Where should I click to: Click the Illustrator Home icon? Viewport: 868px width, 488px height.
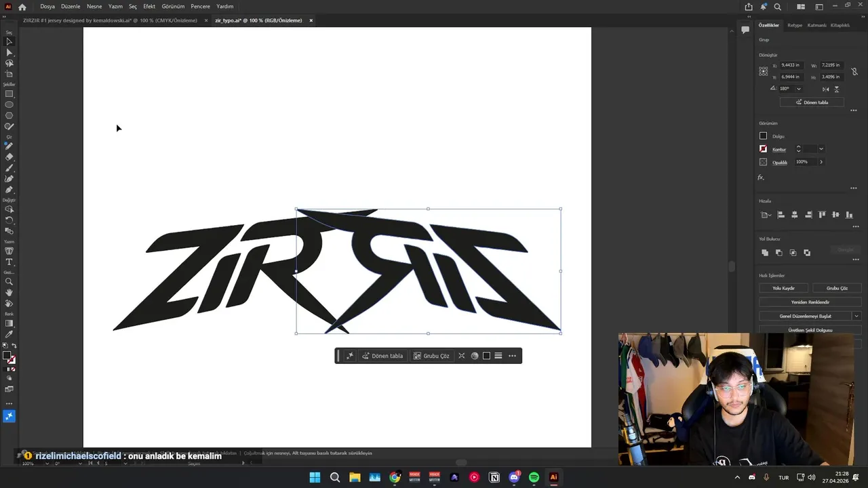click(22, 7)
